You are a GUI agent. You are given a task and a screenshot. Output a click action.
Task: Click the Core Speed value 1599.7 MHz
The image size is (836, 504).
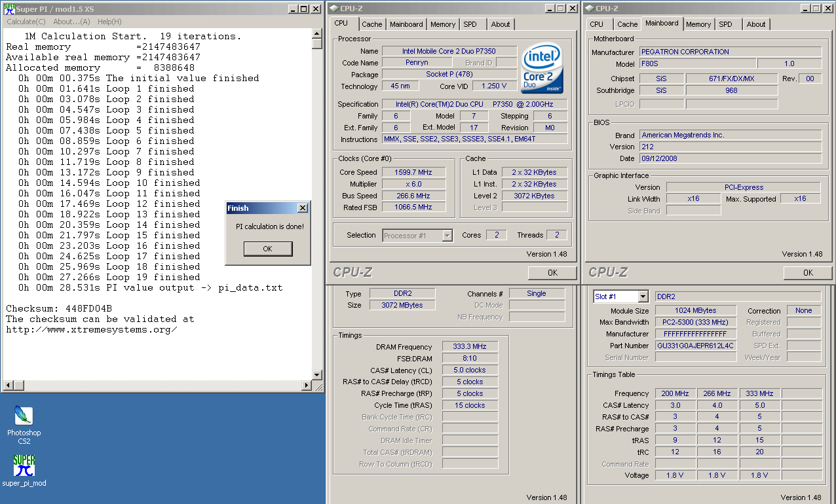(x=413, y=172)
